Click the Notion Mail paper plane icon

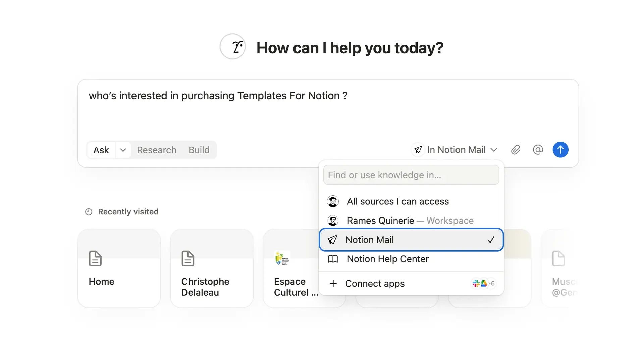333,240
